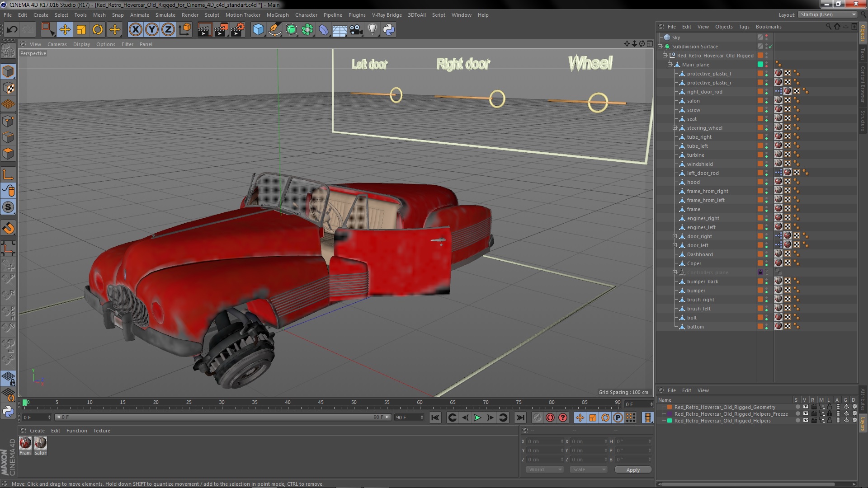Select Polygons mode in left toolbar

pyautogui.click(x=8, y=154)
